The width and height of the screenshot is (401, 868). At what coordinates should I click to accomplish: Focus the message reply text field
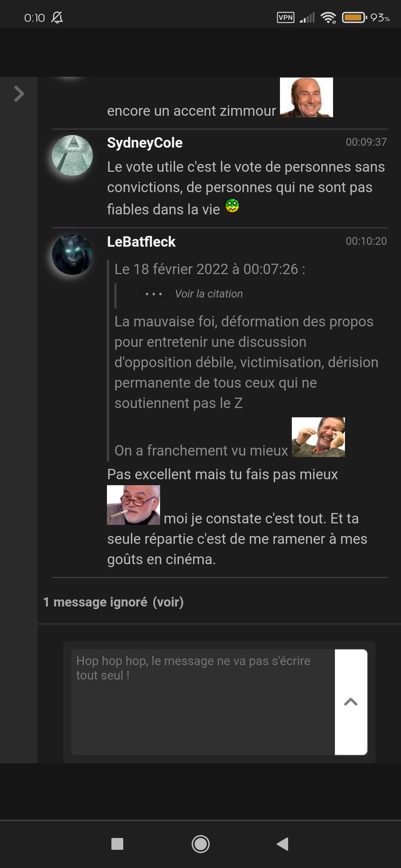[203, 702]
